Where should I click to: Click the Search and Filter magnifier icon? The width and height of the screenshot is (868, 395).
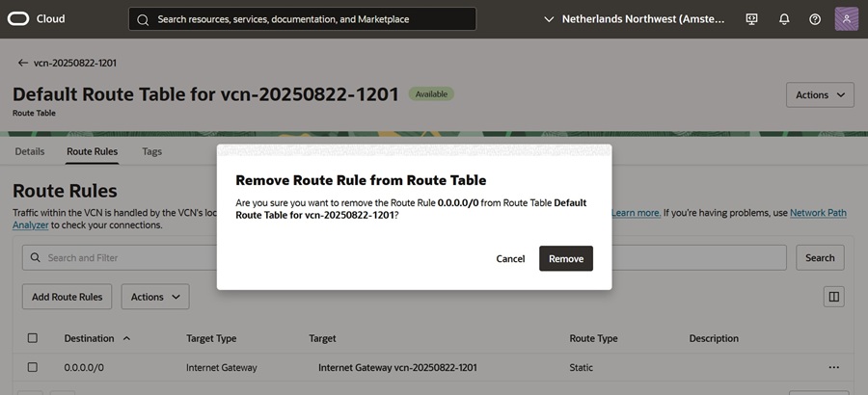[36, 258]
